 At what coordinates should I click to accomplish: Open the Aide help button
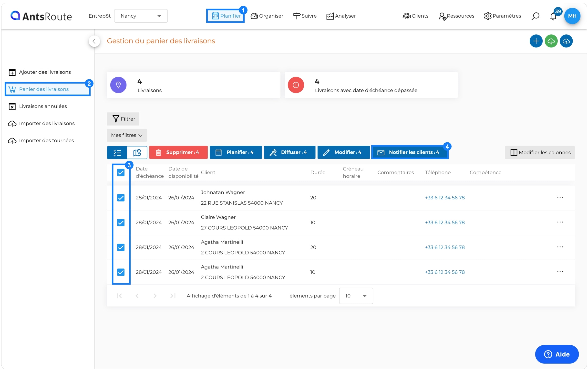[557, 354]
